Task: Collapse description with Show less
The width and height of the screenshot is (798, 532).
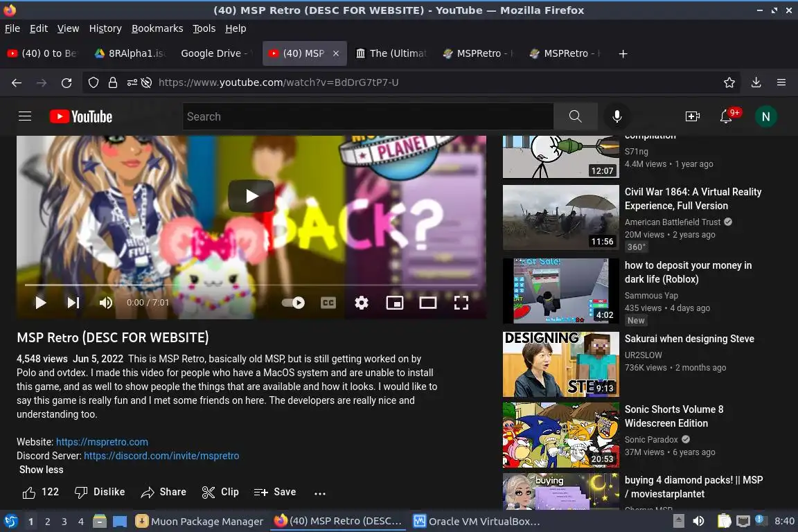Action: tap(42, 470)
